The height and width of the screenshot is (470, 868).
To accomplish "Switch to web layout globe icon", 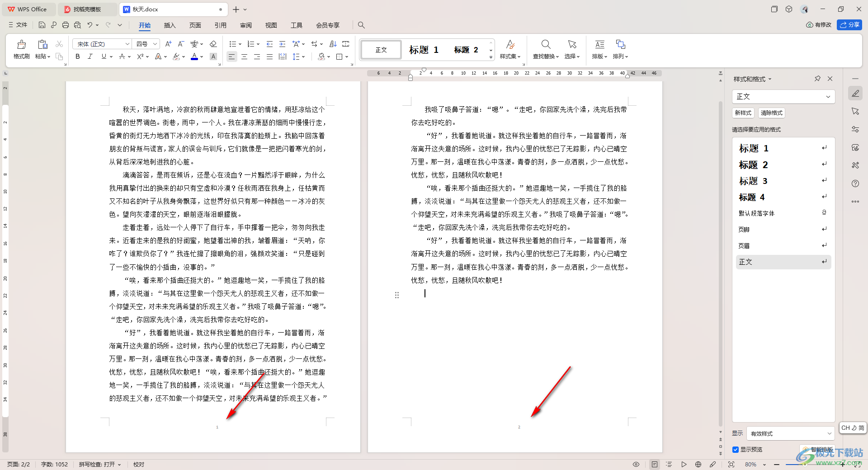I will 698,465.
